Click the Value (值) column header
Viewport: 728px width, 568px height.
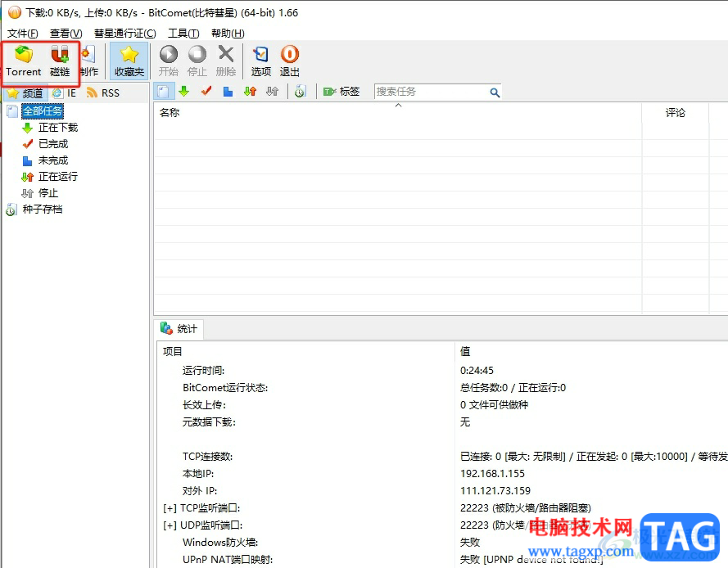point(591,351)
